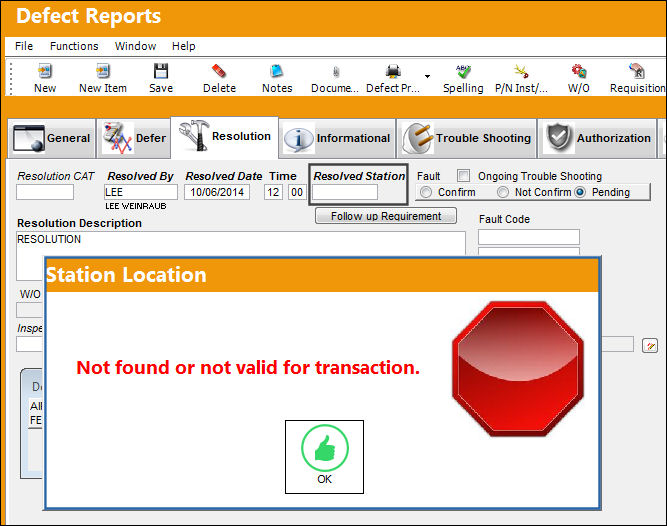Click the Resolved Station input field
The width and height of the screenshot is (667, 526).
tap(345, 192)
